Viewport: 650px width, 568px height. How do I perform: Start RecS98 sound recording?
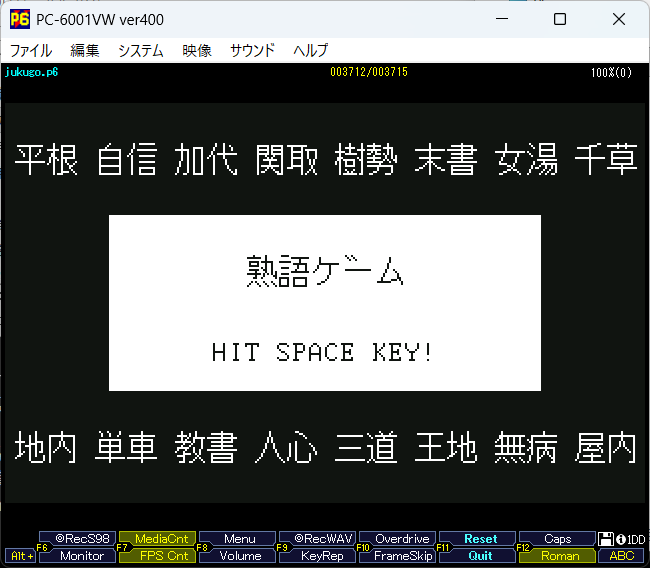pyautogui.click(x=79, y=539)
